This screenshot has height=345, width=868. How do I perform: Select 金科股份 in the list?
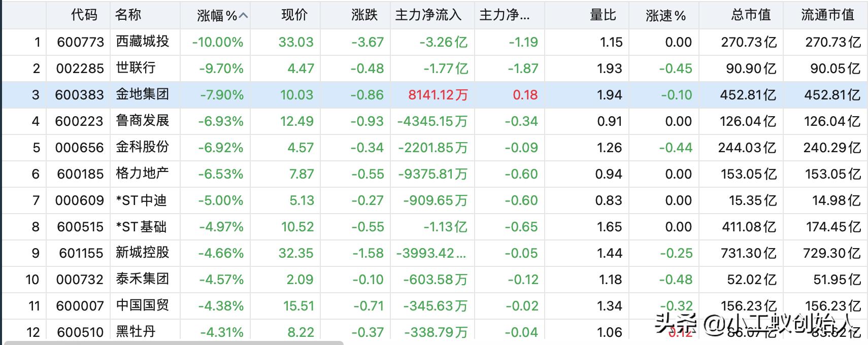[143, 147]
